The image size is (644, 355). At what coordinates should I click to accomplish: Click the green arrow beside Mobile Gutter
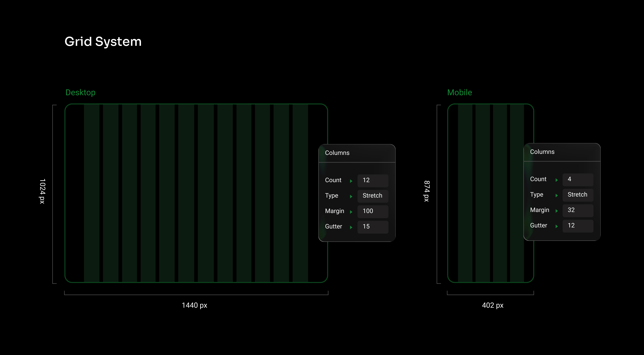(x=556, y=226)
